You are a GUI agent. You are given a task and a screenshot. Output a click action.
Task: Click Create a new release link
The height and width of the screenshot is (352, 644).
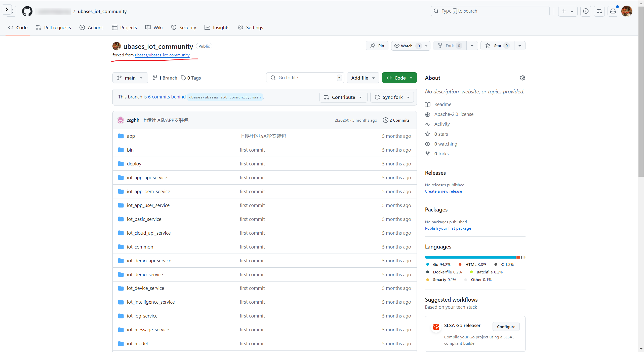(444, 191)
